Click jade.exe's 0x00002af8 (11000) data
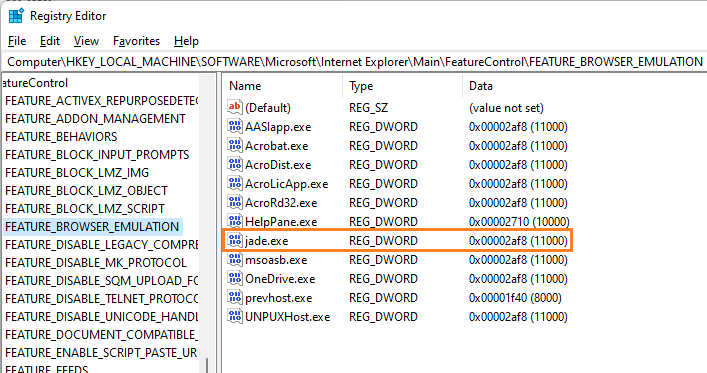 point(518,240)
